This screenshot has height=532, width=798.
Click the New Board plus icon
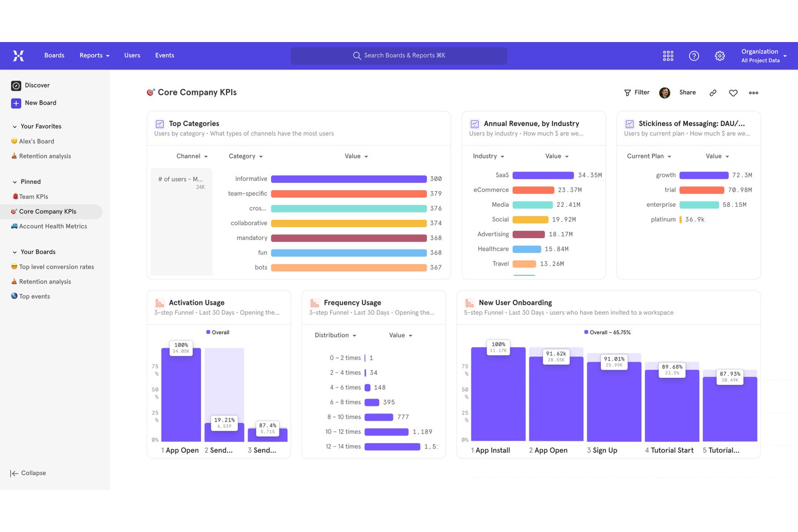click(x=16, y=103)
